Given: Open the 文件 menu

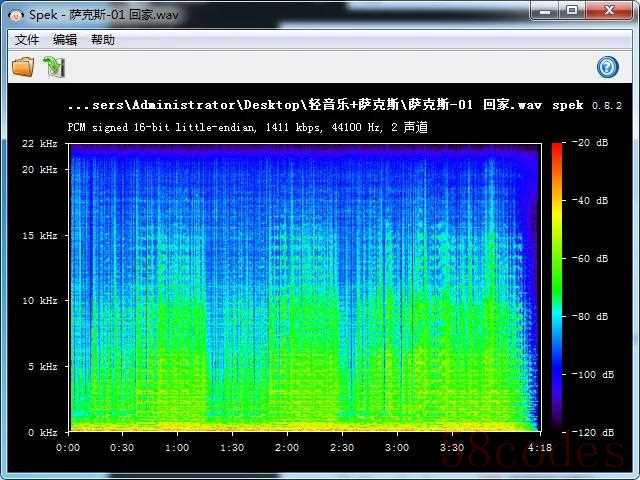Looking at the screenshot, I should tap(27, 40).
